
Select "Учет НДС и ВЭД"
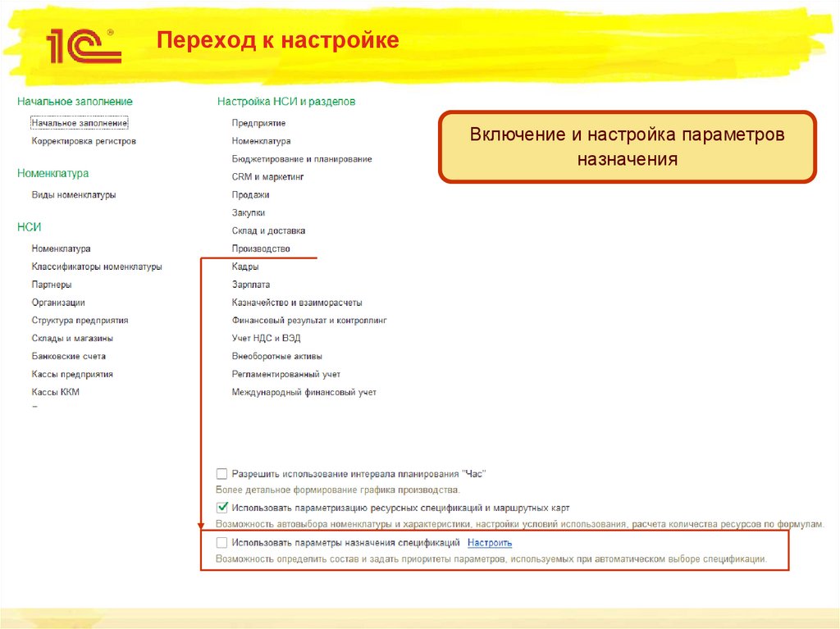266,337
